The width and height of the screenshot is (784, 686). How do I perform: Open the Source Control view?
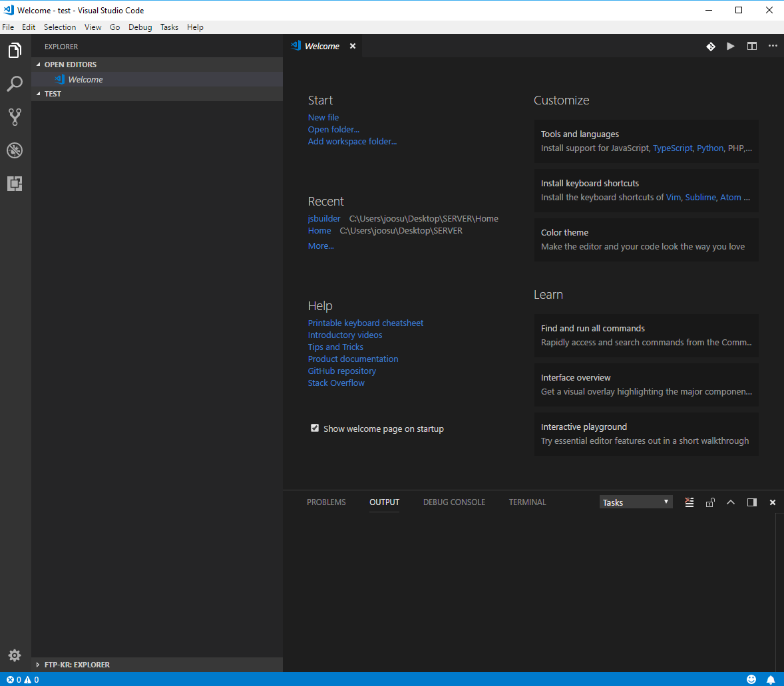(x=15, y=117)
